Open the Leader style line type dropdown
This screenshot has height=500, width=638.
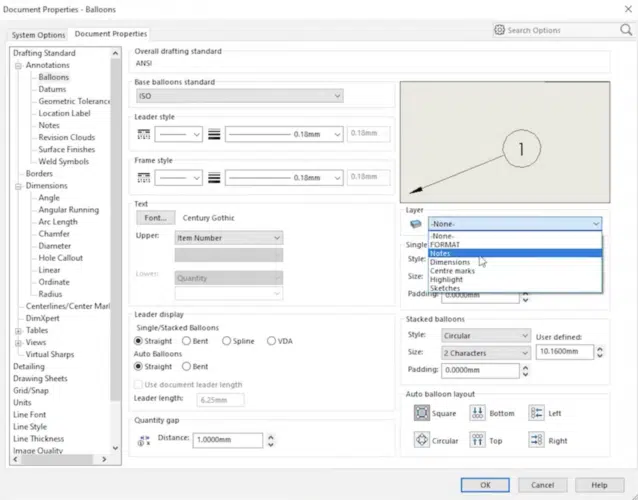click(179, 134)
